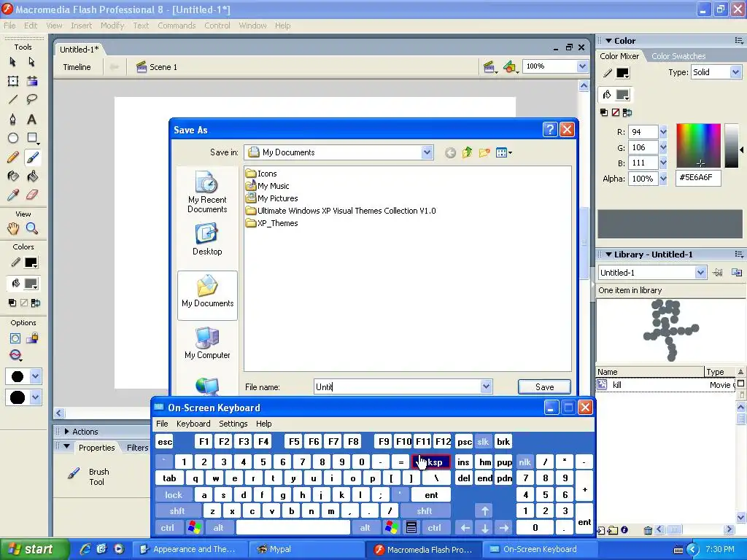Open the stage zoom 100% dropdown
Viewport: 747px width, 560px height.
(x=582, y=66)
